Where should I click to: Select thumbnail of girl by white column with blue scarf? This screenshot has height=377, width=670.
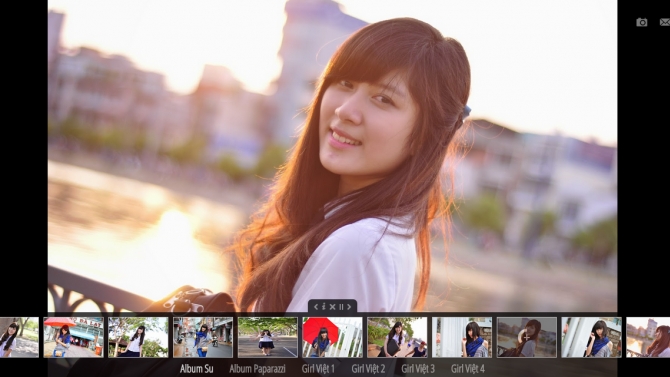pyautogui.click(x=462, y=337)
